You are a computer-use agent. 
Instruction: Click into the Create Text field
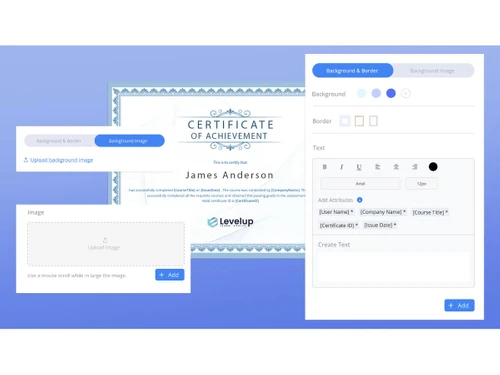[x=393, y=268]
